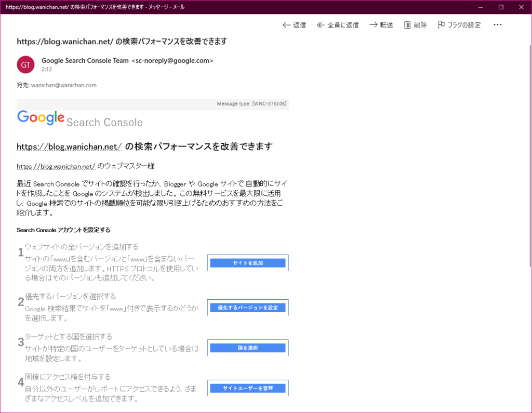
Task: Close the mail message window
Action: tap(521, 7)
